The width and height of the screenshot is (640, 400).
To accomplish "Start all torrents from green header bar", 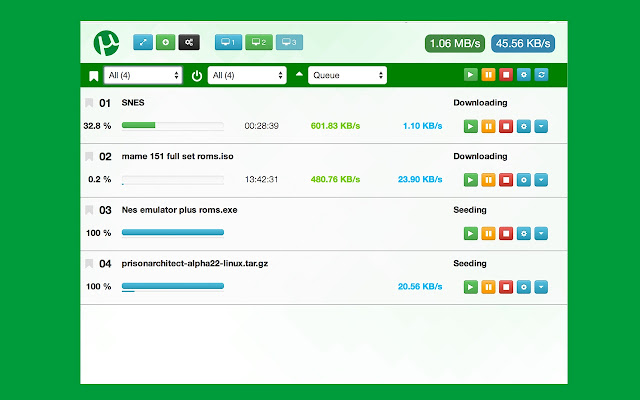I will (471, 75).
